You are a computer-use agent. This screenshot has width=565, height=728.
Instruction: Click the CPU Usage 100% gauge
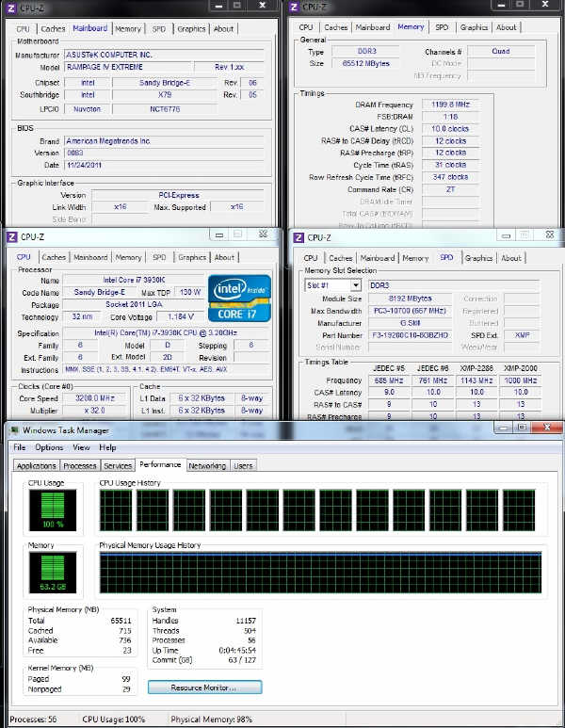[53, 510]
